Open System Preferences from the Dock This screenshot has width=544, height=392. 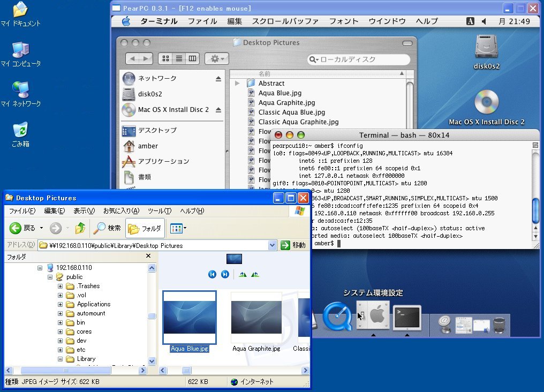click(x=373, y=315)
